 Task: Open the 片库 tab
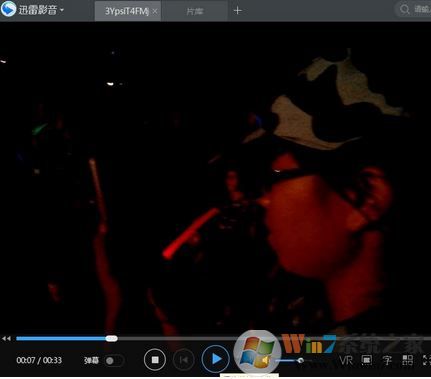click(195, 11)
